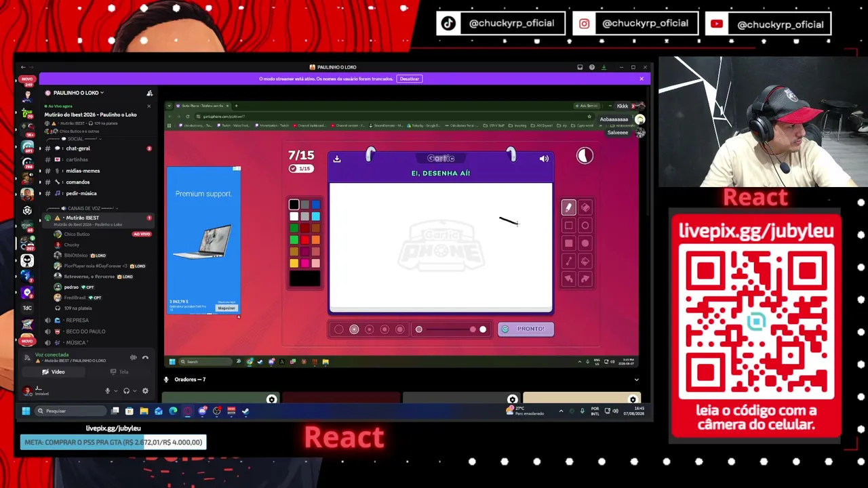
Task: Select the paint bucket fill tool
Action: tap(585, 261)
